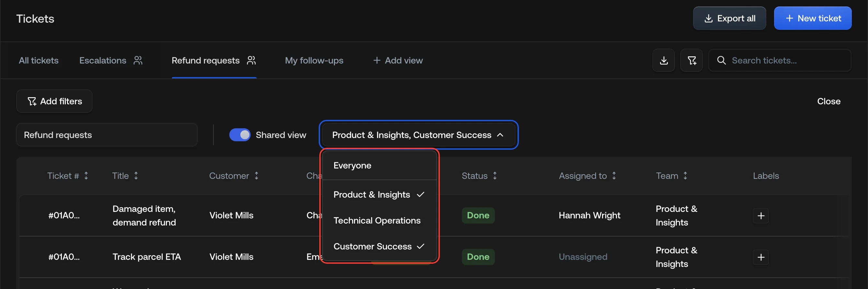
Task: Sort by Ticket # column arrows
Action: [x=86, y=176]
